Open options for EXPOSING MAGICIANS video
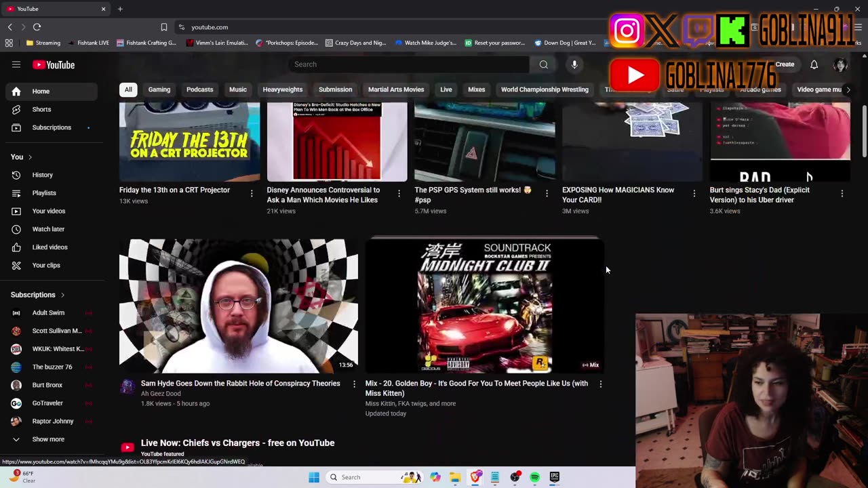This screenshot has width=868, height=488. 694,194
